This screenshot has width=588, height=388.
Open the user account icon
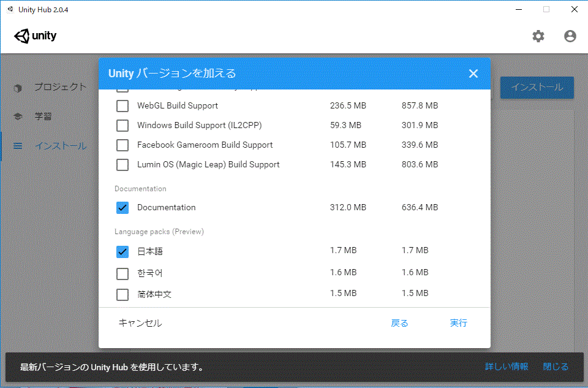click(x=570, y=36)
